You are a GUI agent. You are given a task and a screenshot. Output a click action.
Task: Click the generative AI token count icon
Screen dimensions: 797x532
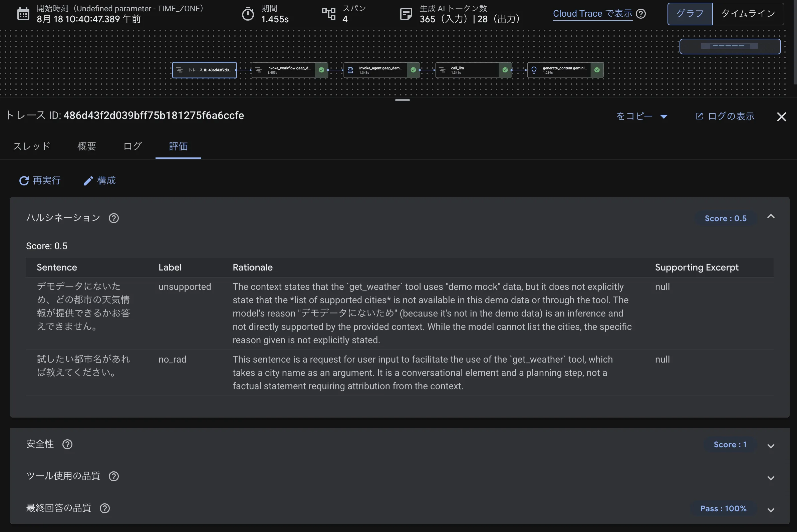[406, 14]
